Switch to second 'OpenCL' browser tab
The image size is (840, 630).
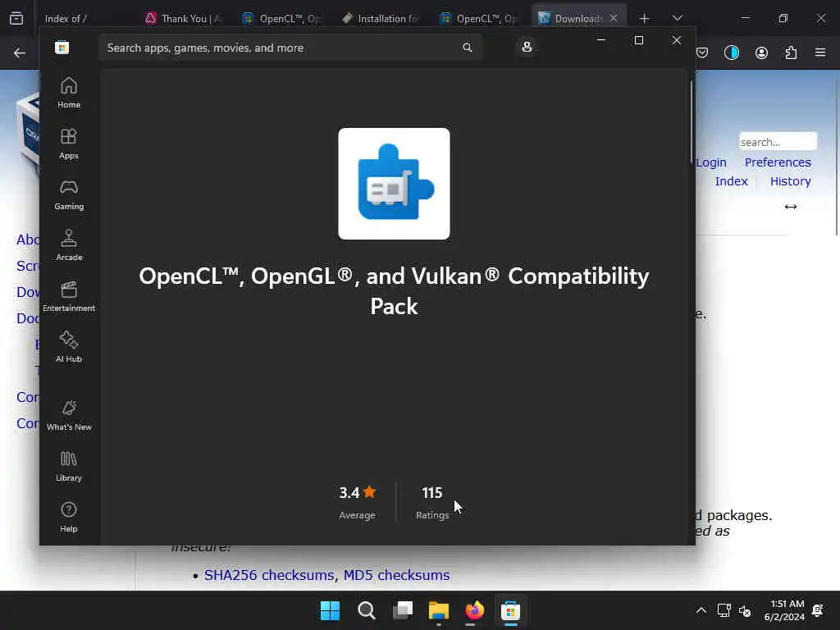(x=478, y=19)
